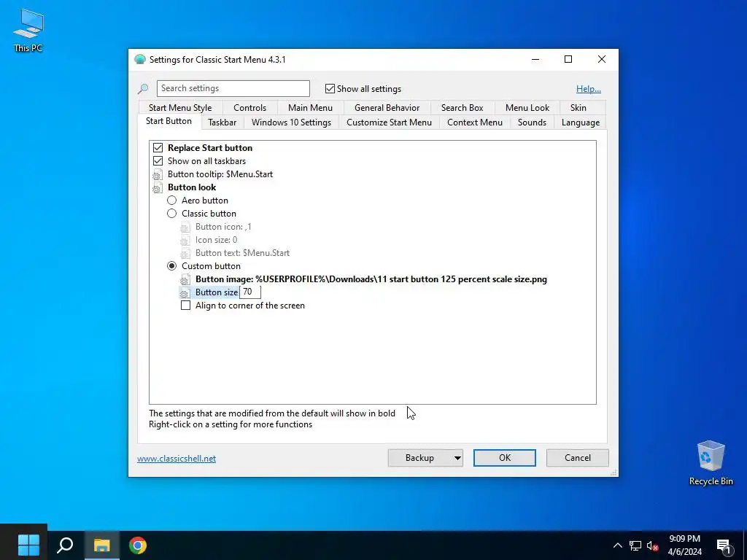The width and height of the screenshot is (747, 560).
Task: Click the taskbar clock showing 9:09 PM
Action: click(x=684, y=545)
